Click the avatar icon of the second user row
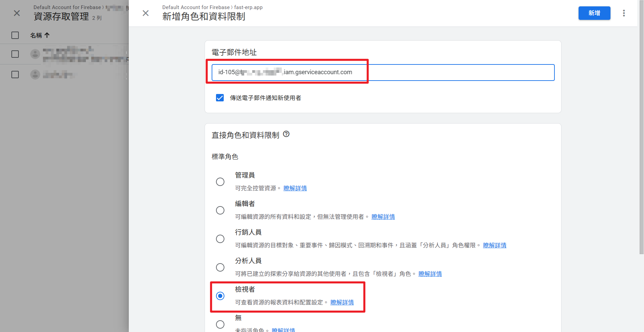The image size is (644, 332). coord(35,75)
